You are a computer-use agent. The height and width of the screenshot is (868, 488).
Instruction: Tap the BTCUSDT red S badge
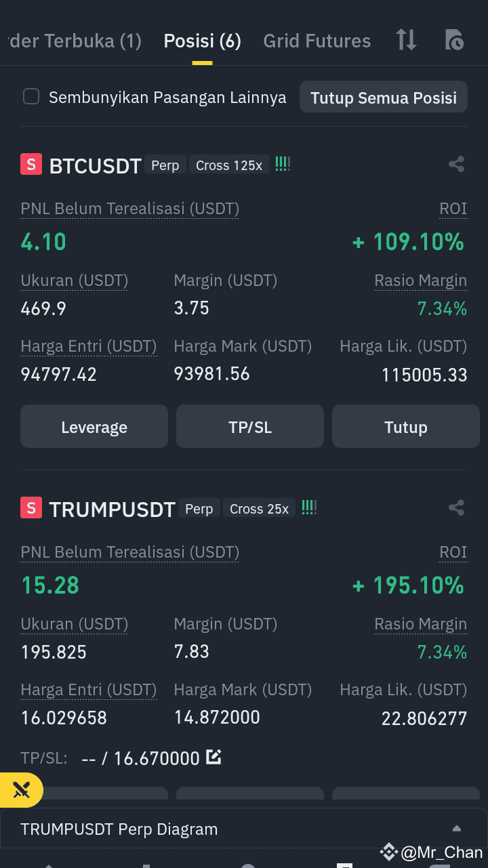tap(31, 164)
